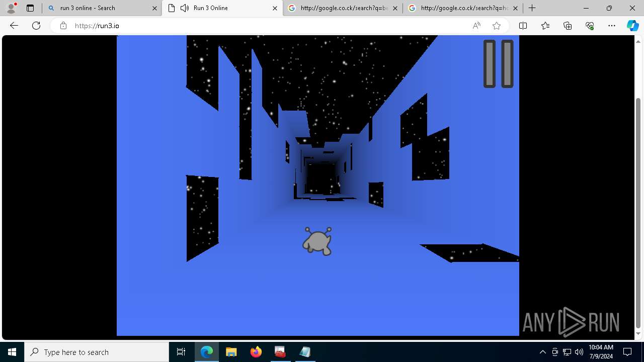The height and width of the screenshot is (362, 644).
Task: Open Task View on the taskbar
Action: [x=181, y=352]
